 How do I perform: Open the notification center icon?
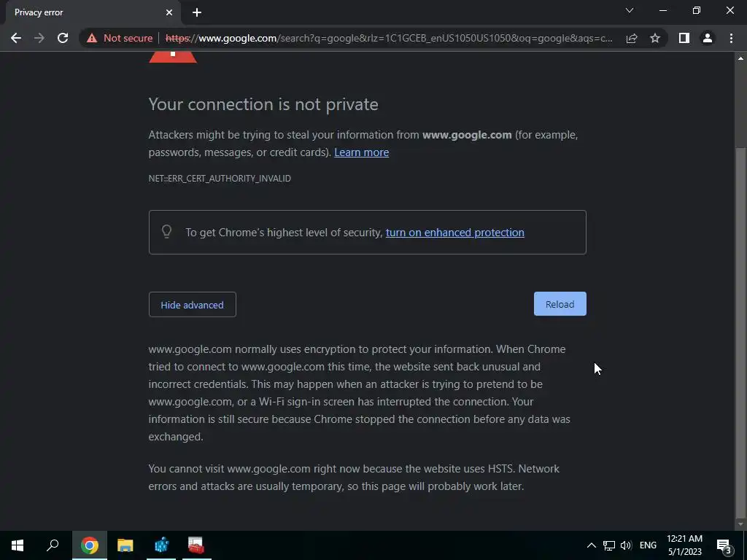[x=724, y=545]
